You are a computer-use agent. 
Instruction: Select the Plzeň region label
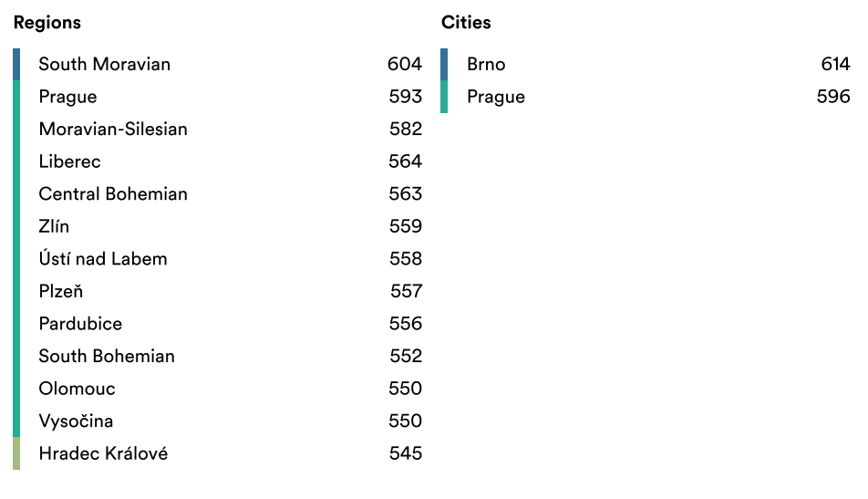tap(61, 291)
